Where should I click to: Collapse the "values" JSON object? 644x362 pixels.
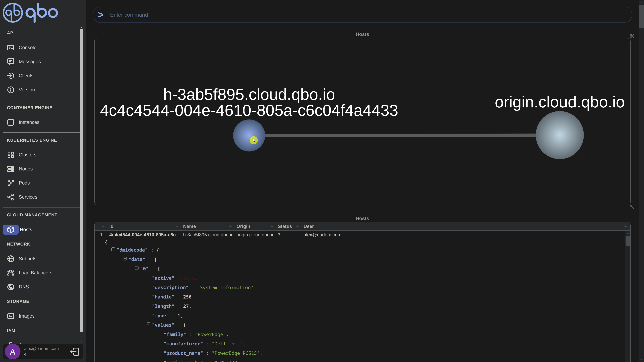click(148, 324)
